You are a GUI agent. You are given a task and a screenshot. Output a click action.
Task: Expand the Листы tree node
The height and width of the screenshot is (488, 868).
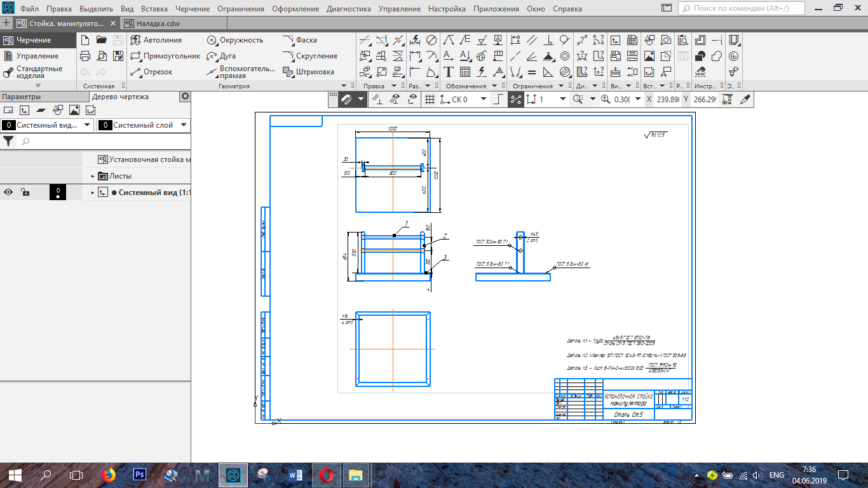[92, 176]
